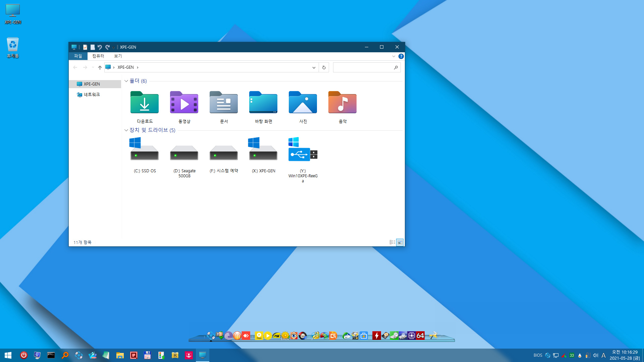Click the properties icon in the title bar
Image resolution: width=644 pixels, height=362 pixels.
point(85,47)
